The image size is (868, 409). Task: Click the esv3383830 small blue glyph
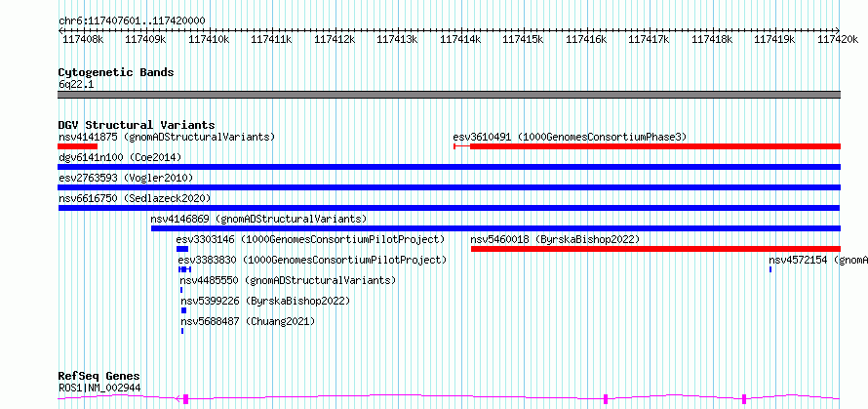[185, 268]
